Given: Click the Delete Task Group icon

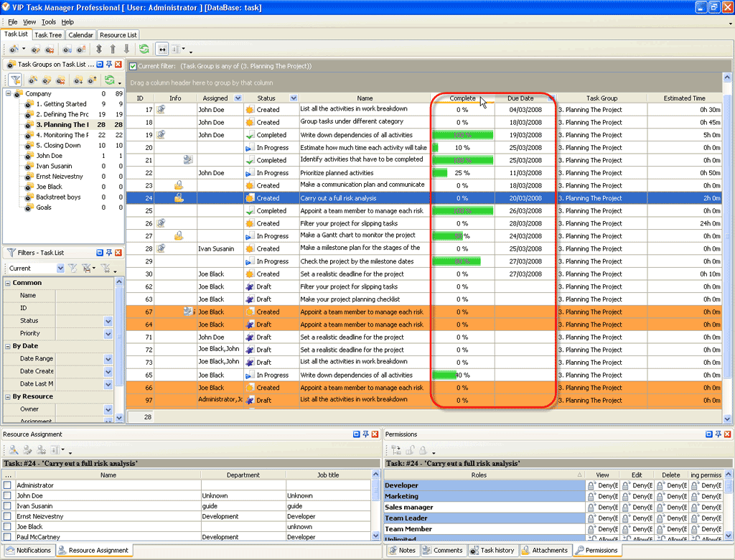Looking at the screenshot, I should 61,80.
